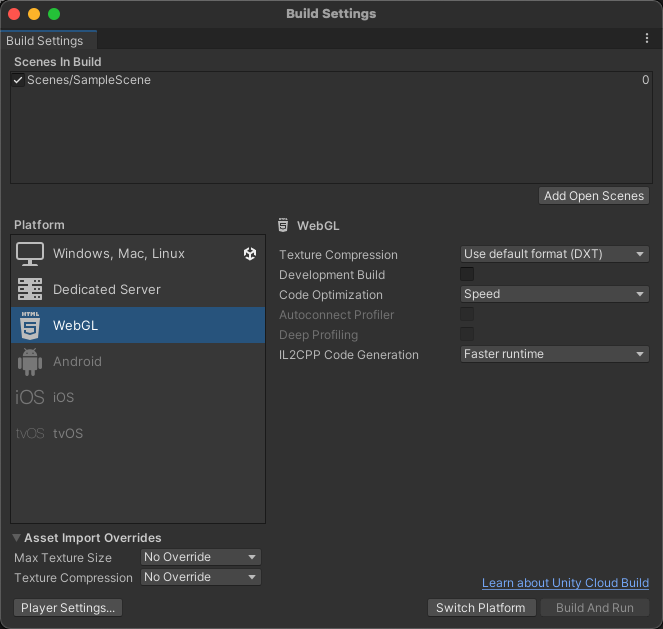Screen dimensions: 663x629
Task: Click the Development Build label
Action: coord(332,275)
